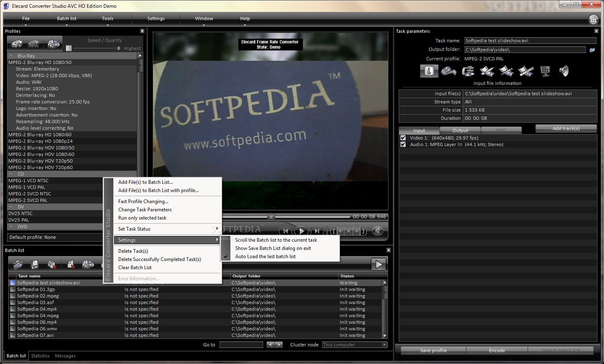604x364 pixels.
Task: Open the Tools menu
Action: (x=108, y=18)
